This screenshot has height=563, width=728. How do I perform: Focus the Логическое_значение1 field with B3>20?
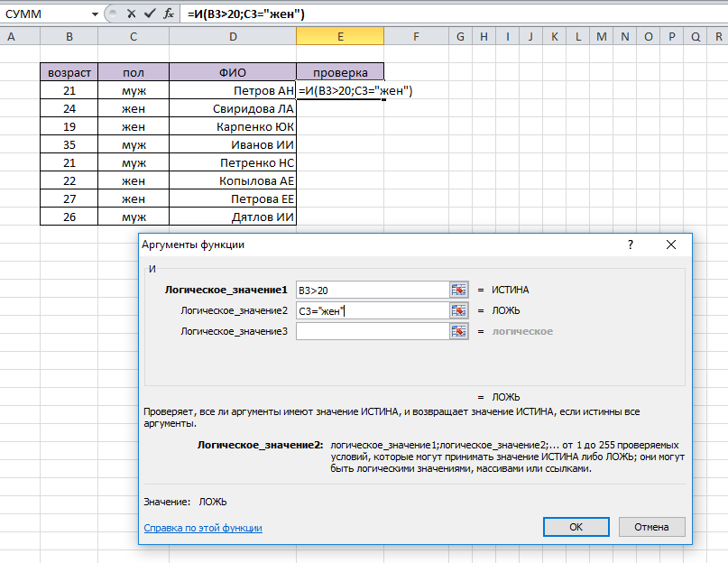click(373, 290)
